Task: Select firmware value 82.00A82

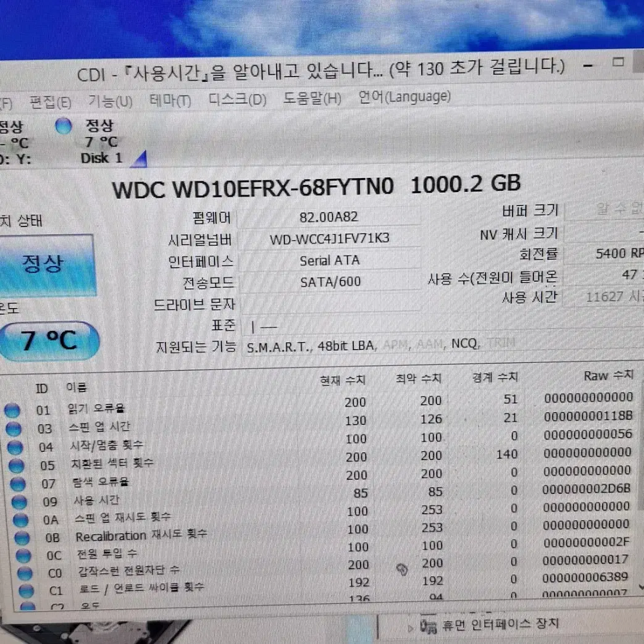Action: [x=328, y=217]
